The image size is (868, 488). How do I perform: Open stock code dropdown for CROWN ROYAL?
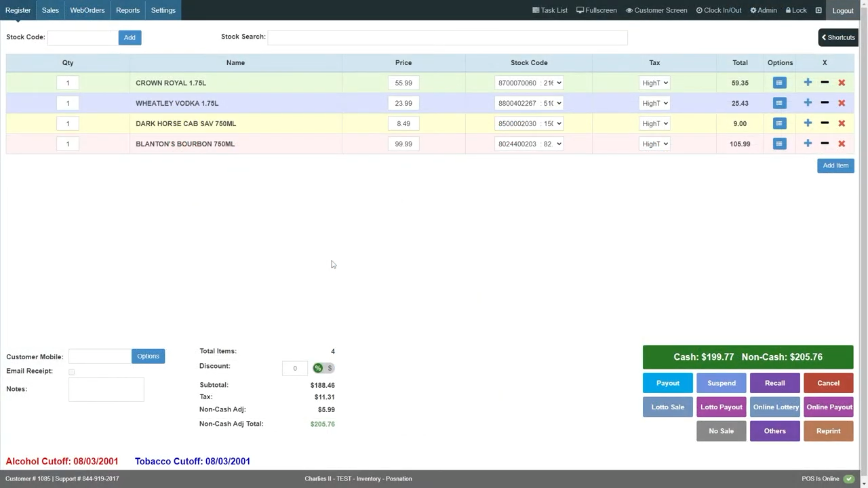coord(529,83)
